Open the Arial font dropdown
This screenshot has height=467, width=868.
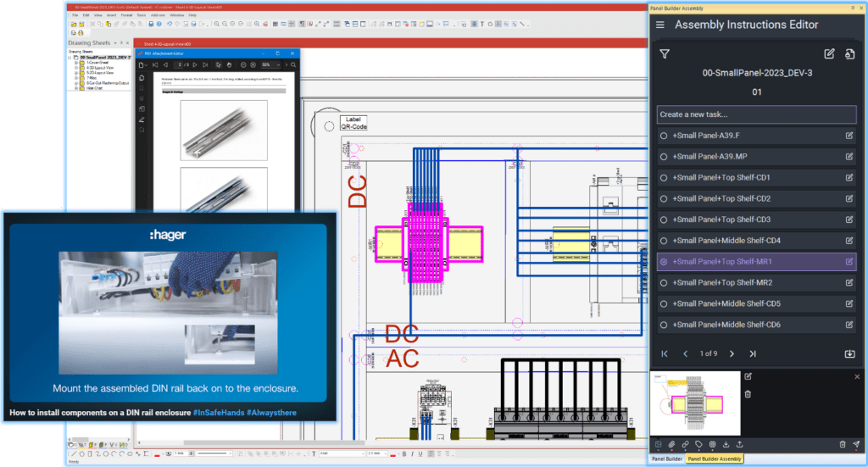pyautogui.click(x=341, y=453)
